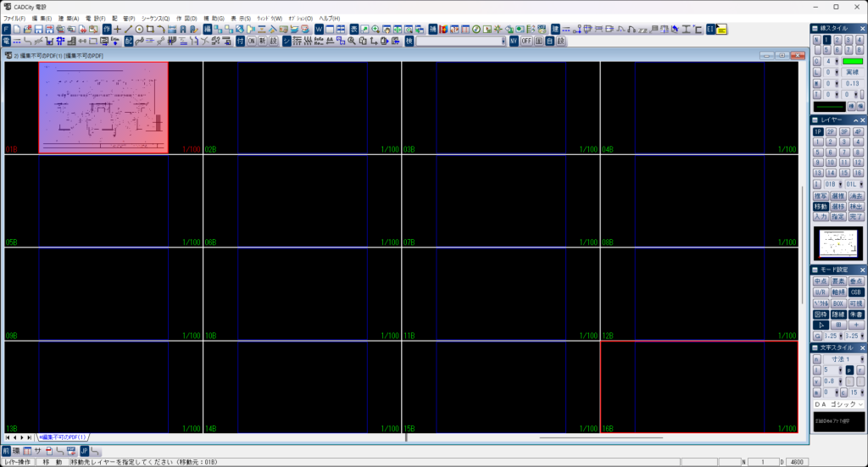
Task: Toggle the CSB mode button
Action: [855, 292]
